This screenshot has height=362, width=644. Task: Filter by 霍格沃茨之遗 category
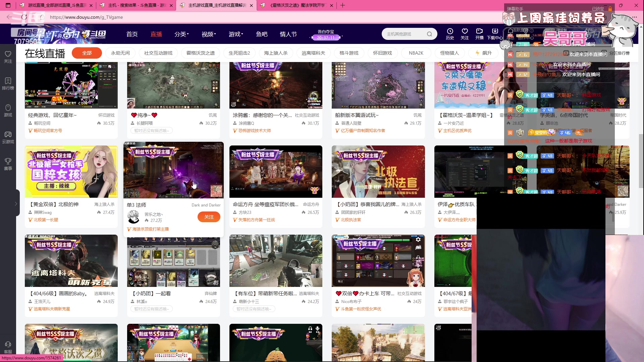tap(201, 53)
